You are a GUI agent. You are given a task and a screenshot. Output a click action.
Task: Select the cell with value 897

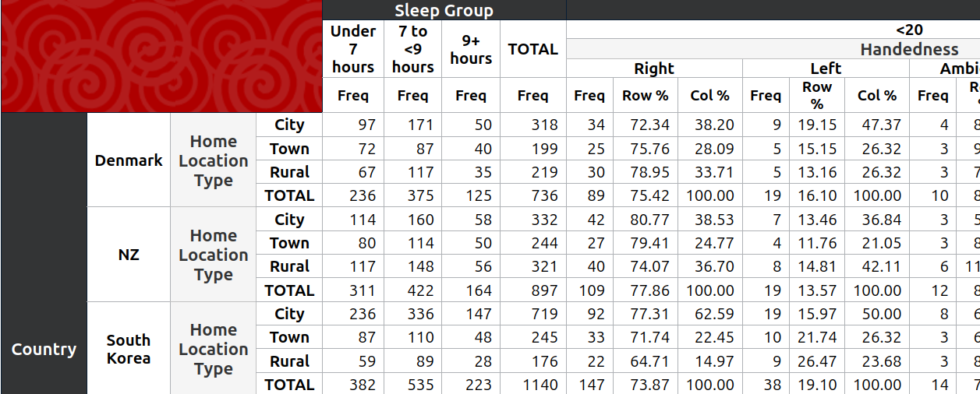click(533, 290)
